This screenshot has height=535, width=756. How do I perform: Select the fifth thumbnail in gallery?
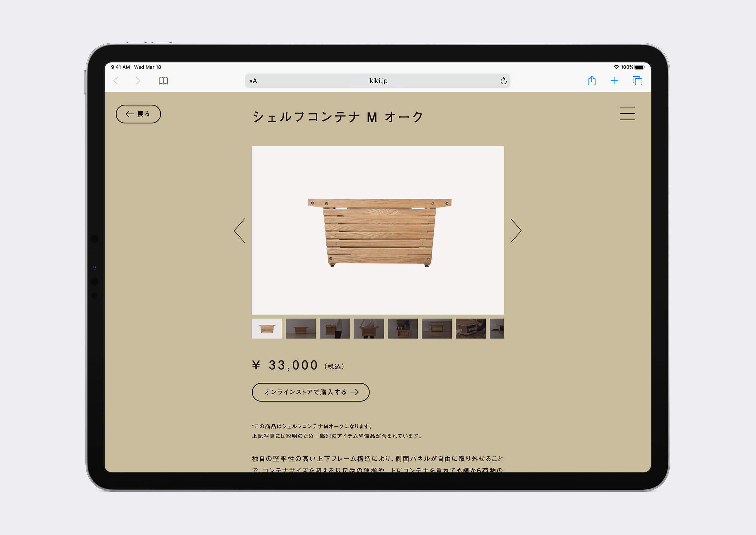pyautogui.click(x=403, y=328)
